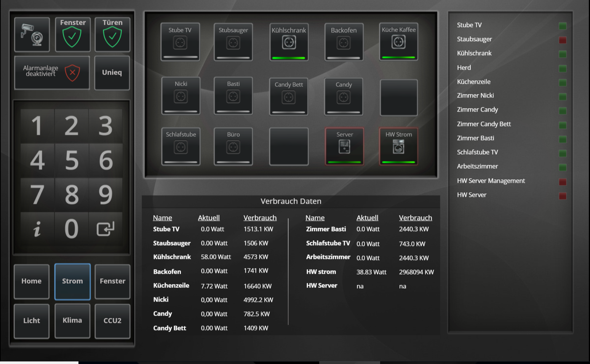Select the Server rack socket tile
The image size is (590, 364).
click(344, 146)
